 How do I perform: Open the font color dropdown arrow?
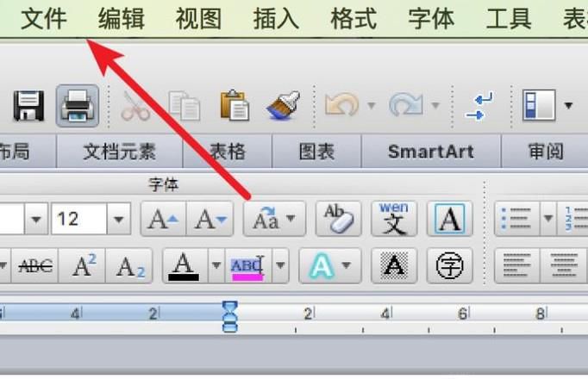click(216, 266)
